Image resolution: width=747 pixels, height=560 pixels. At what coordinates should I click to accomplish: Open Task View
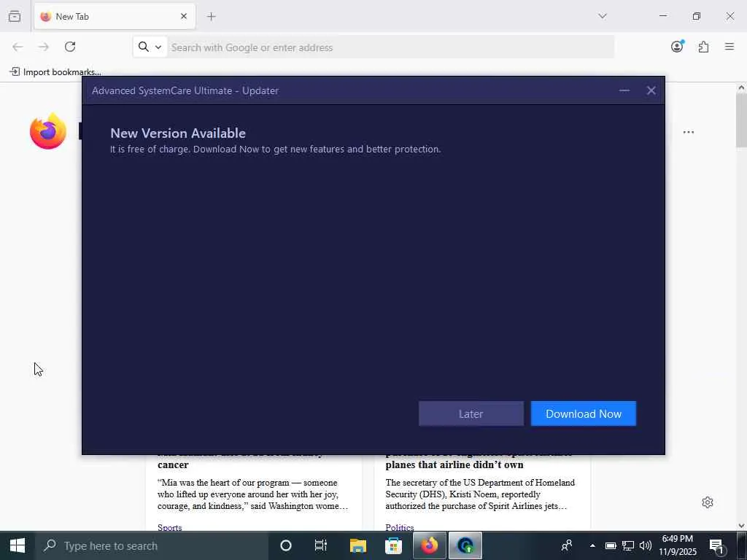(321, 545)
